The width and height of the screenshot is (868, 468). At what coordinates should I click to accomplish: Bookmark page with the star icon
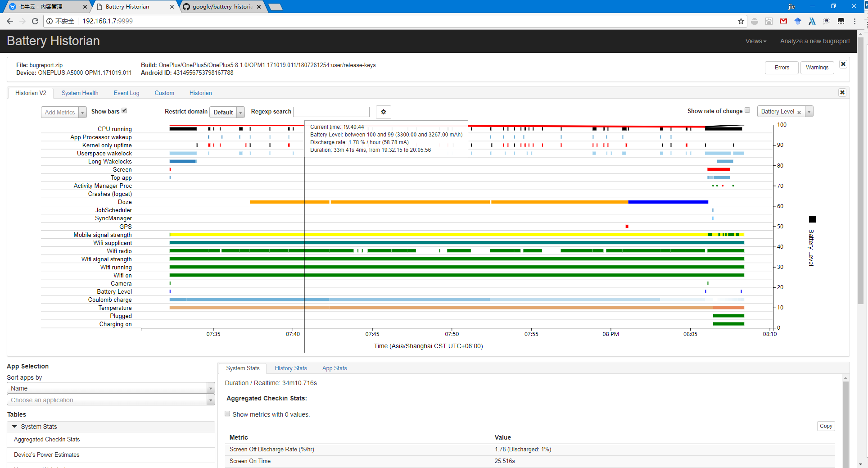click(741, 21)
